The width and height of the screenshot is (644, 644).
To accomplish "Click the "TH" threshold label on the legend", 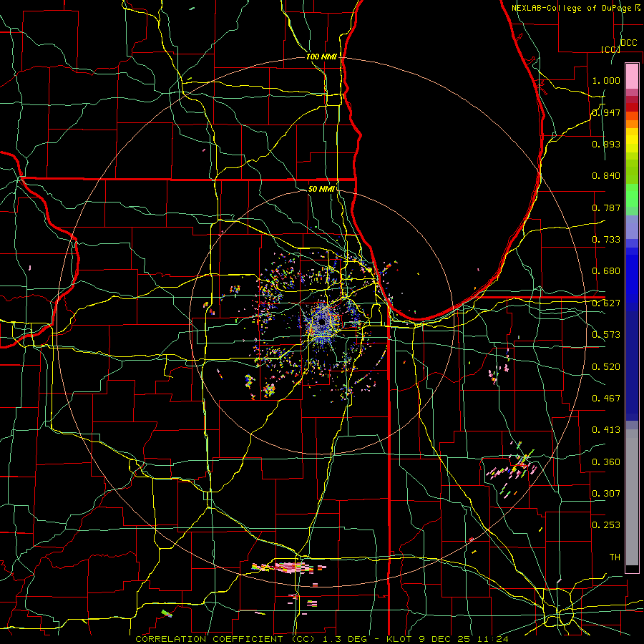I will (615, 557).
